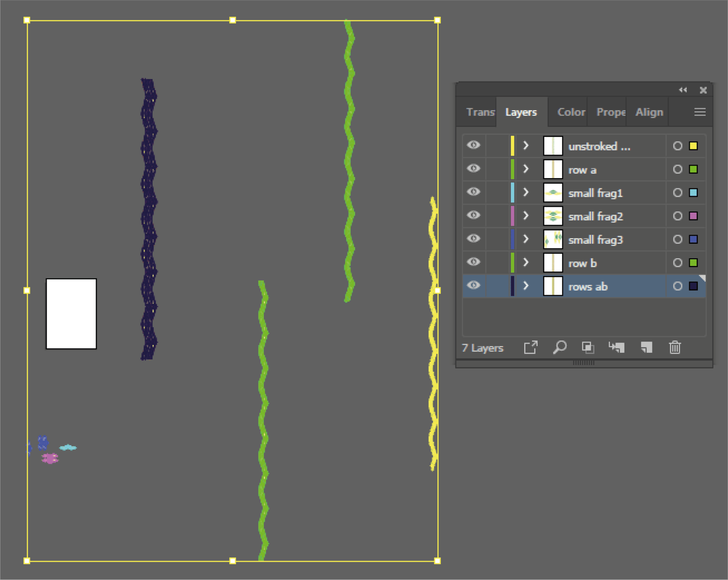Expand the row b layer
Screen dimensions: 728x580
tap(526, 262)
